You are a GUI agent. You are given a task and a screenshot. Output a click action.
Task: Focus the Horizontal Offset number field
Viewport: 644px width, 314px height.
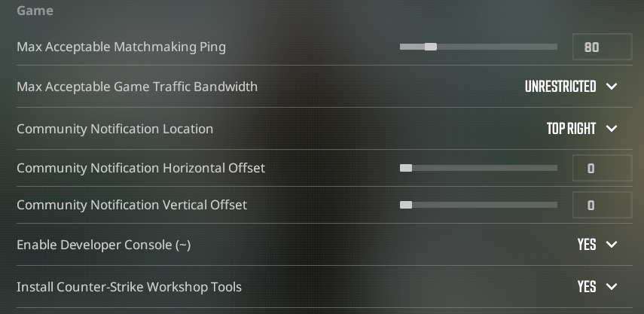coord(602,168)
